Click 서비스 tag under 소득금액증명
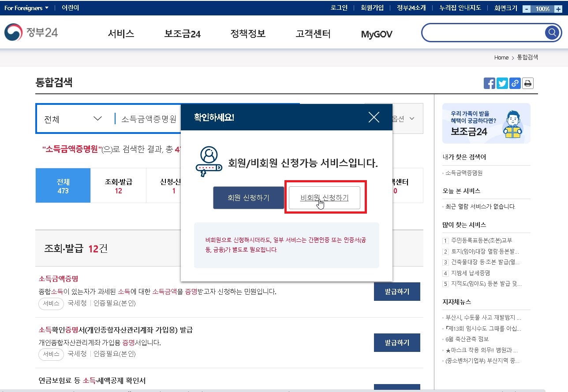 pos(51,303)
